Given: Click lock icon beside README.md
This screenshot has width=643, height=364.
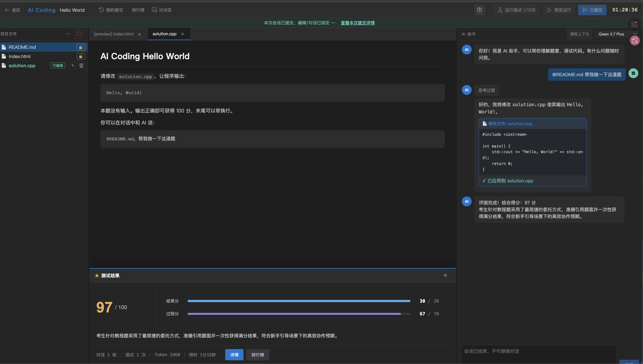Looking at the screenshot, I should [81, 47].
